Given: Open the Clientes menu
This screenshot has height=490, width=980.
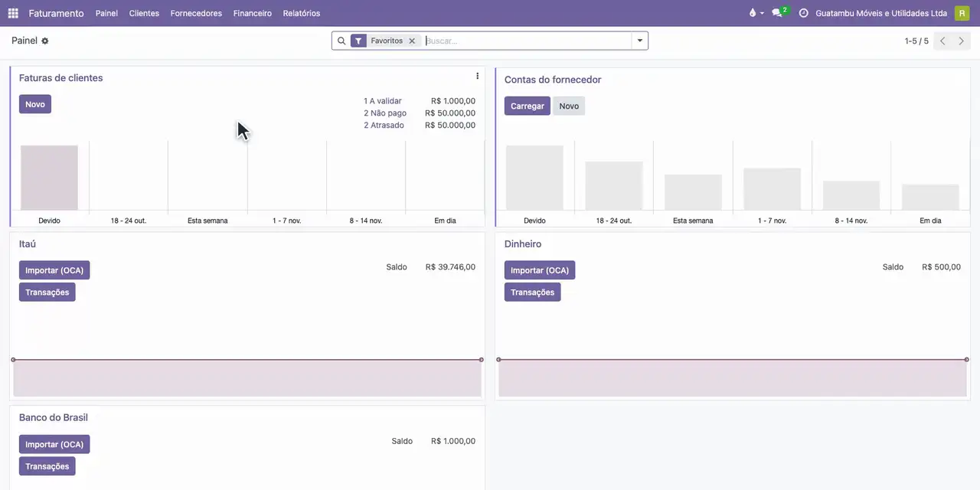Looking at the screenshot, I should point(144,13).
